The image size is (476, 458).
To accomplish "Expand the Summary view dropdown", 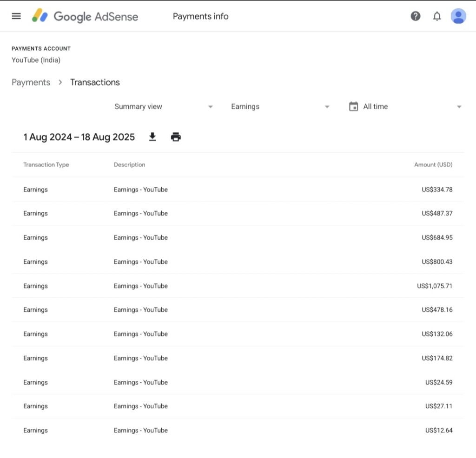I will point(164,106).
